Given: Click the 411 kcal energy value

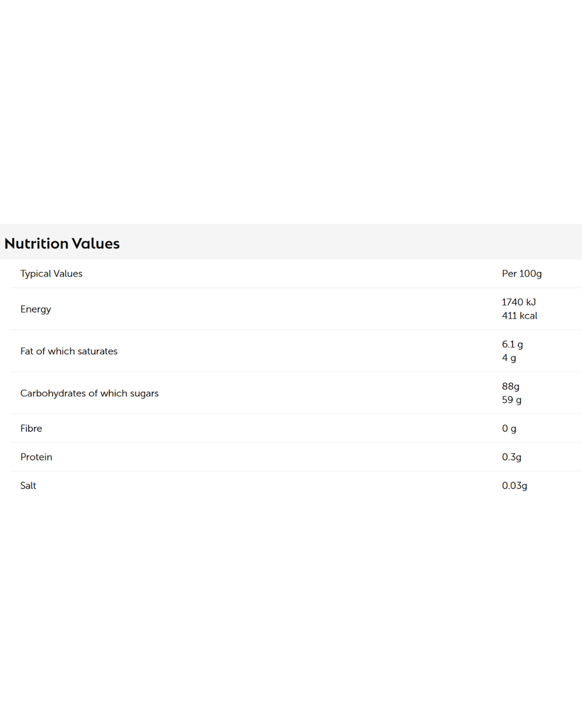Looking at the screenshot, I should pos(519,315).
